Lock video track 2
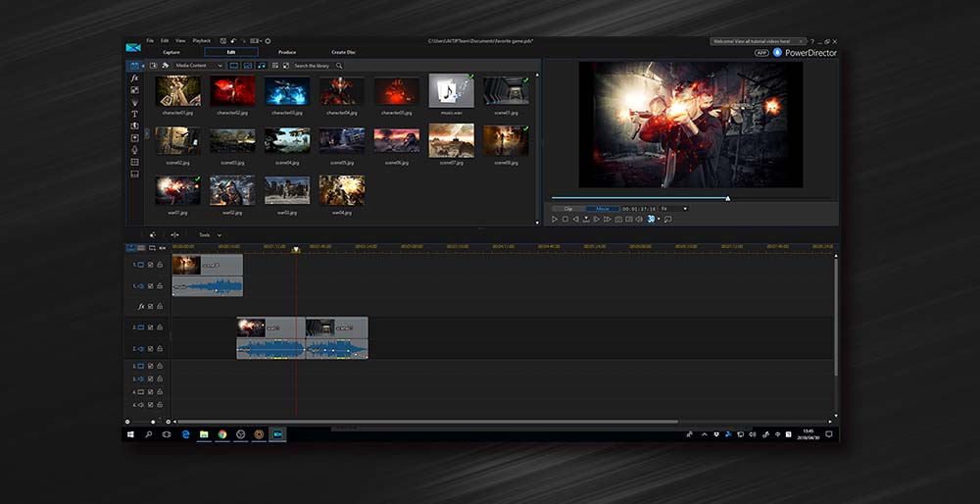The height and width of the screenshot is (504, 980). [x=160, y=328]
